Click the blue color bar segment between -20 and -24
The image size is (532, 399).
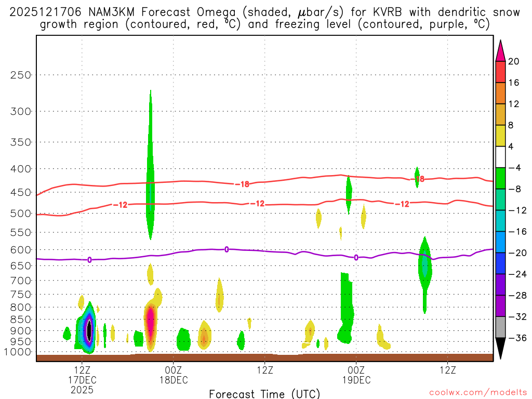click(x=500, y=263)
